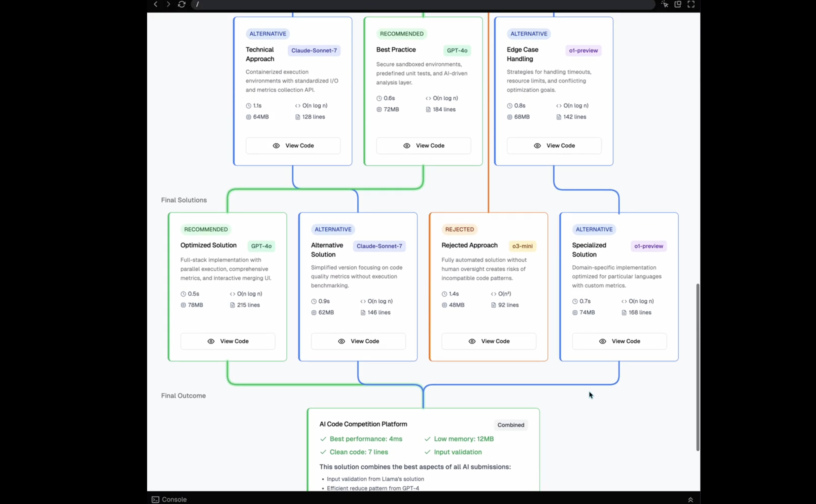The image size is (816, 504).
Task: View Code for Edge Case Handling
Action: pos(554,146)
